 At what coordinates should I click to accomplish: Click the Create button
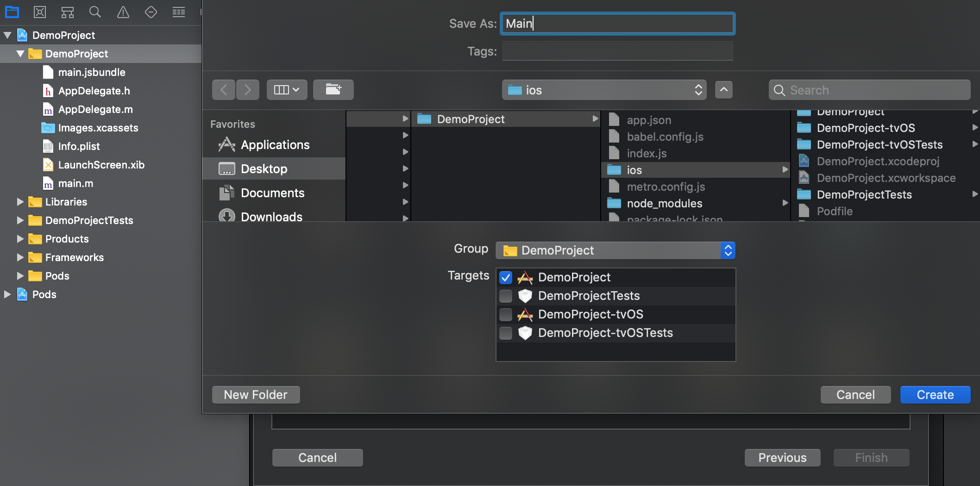(x=935, y=395)
